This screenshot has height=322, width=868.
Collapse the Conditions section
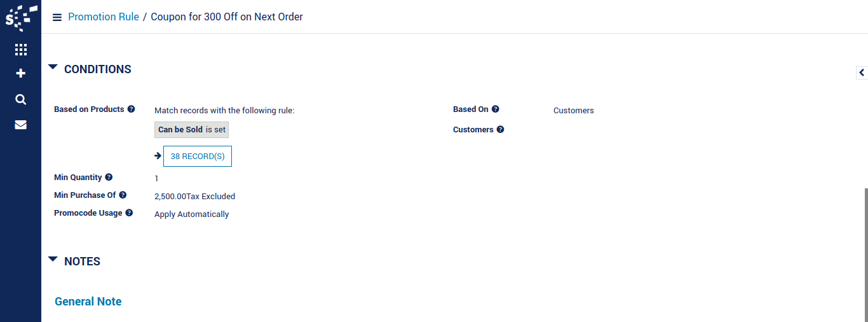click(x=53, y=67)
